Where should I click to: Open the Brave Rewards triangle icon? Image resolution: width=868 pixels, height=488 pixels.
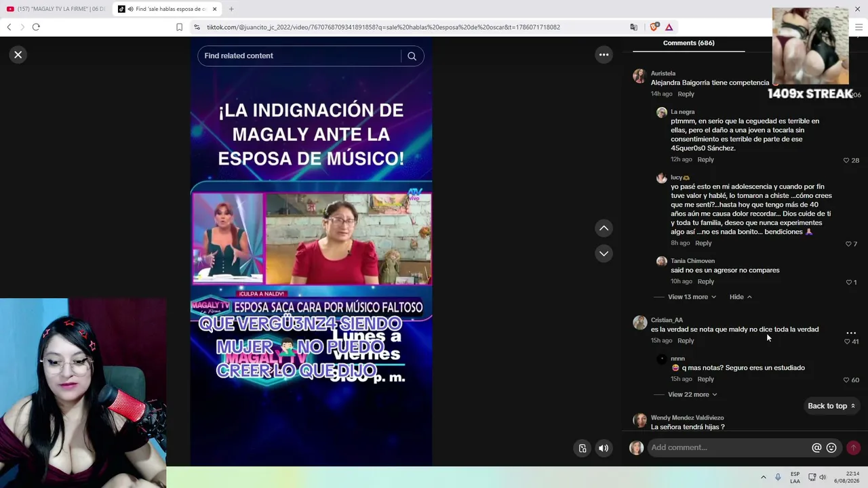pos(669,27)
